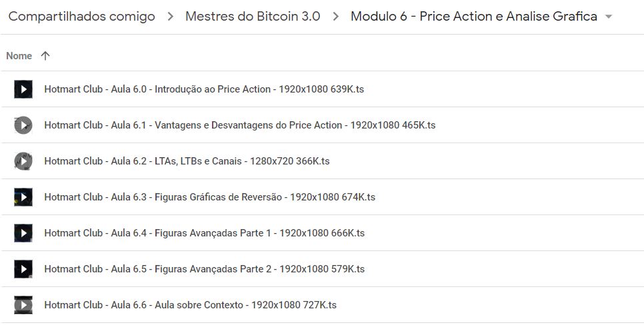The image size is (644, 333).
Task: Navigate to Mestres do Bitcoin 3.0 folder
Action: (x=253, y=17)
